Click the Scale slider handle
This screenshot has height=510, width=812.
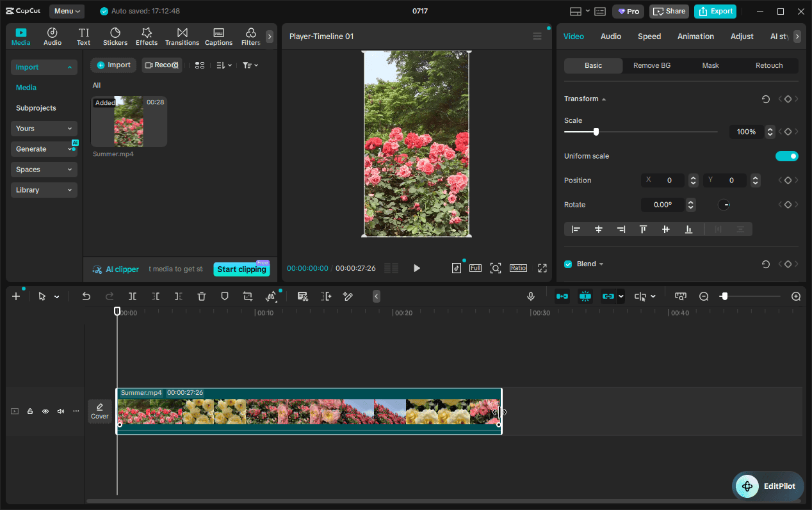point(596,132)
